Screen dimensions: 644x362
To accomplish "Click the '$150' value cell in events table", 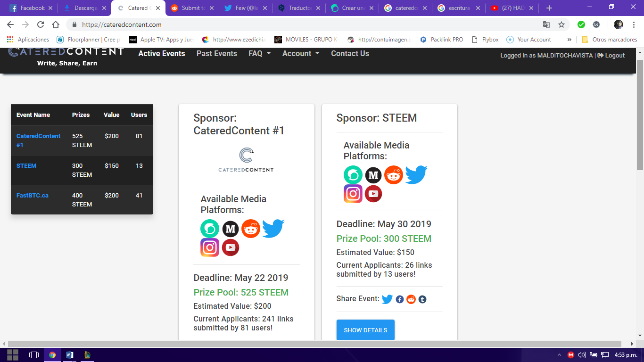I will [x=112, y=165].
